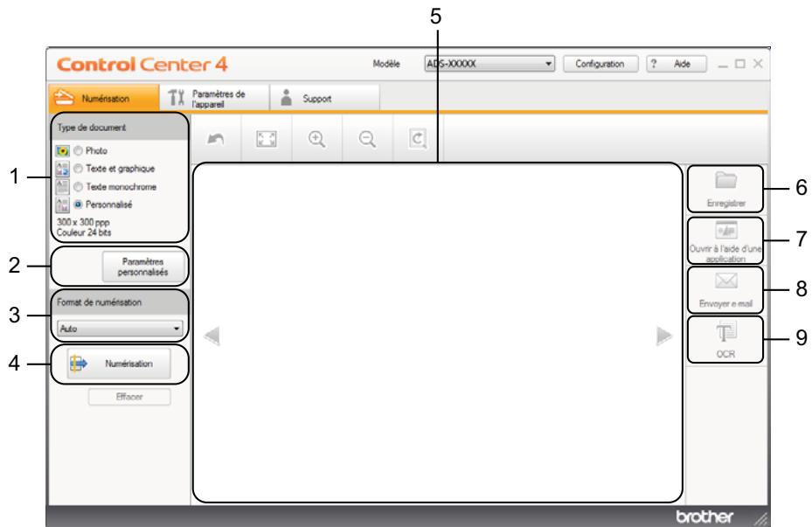Open Paramètres personnalisés

pos(143,267)
